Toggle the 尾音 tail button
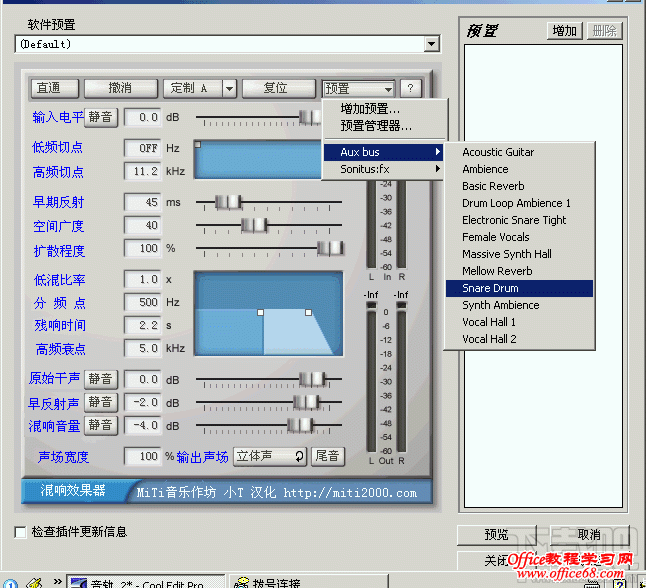Screen dimensions: 646x588 point(328,457)
